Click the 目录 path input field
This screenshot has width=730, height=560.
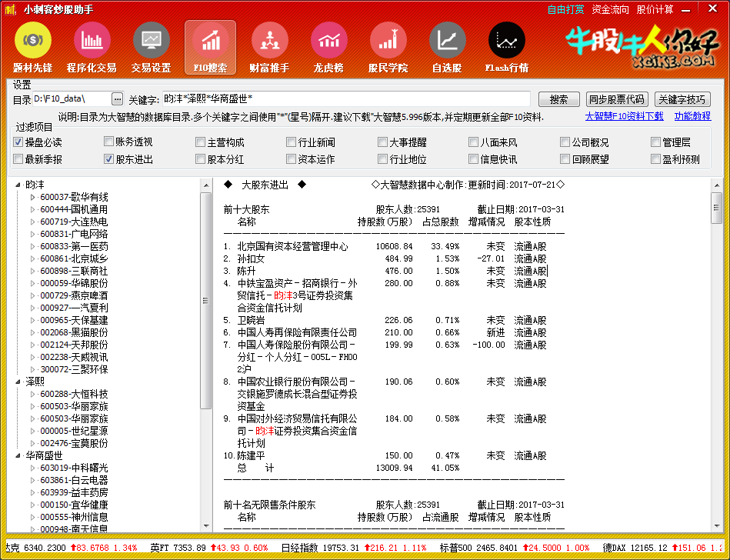(72, 98)
